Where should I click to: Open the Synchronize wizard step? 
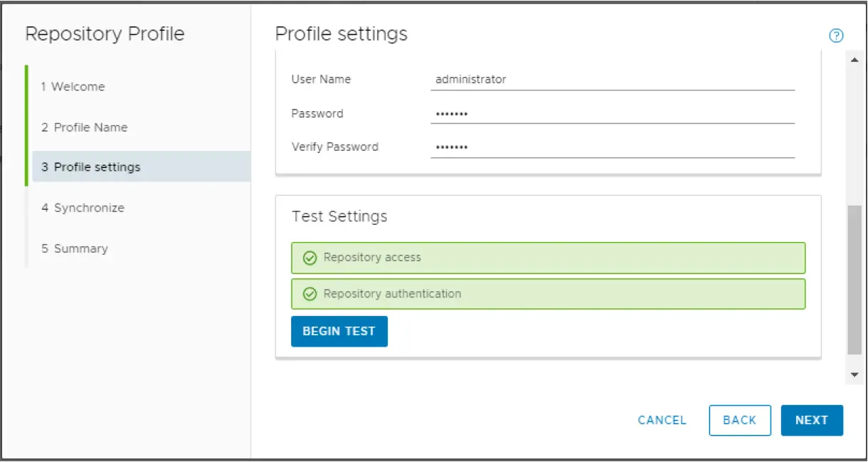tap(83, 208)
